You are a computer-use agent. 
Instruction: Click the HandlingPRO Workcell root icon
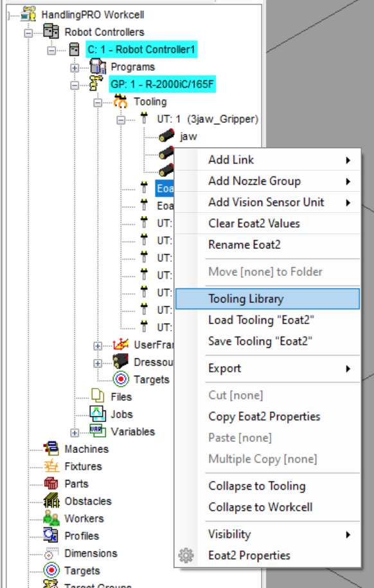pyautogui.click(x=28, y=14)
